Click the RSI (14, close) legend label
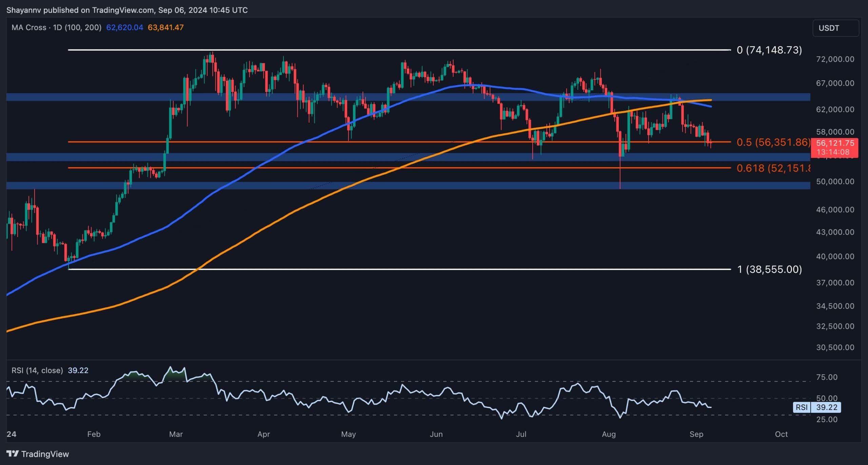Screen dimensions: 868x465 click(x=37, y=370)
